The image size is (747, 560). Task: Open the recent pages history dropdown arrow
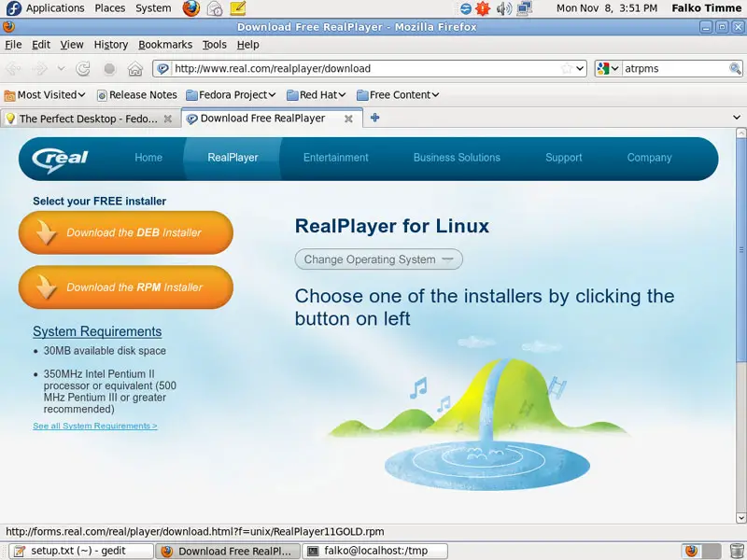pyautogui.click(x=61, y=68)
